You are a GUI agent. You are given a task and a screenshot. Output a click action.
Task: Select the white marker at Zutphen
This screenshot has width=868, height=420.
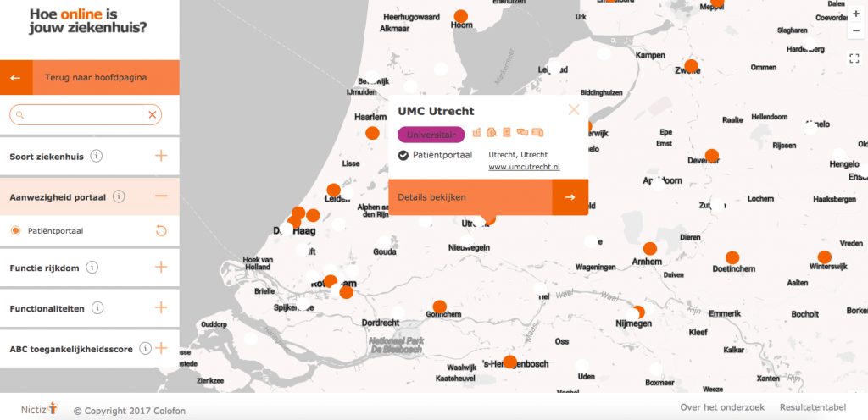pos(717,205)
